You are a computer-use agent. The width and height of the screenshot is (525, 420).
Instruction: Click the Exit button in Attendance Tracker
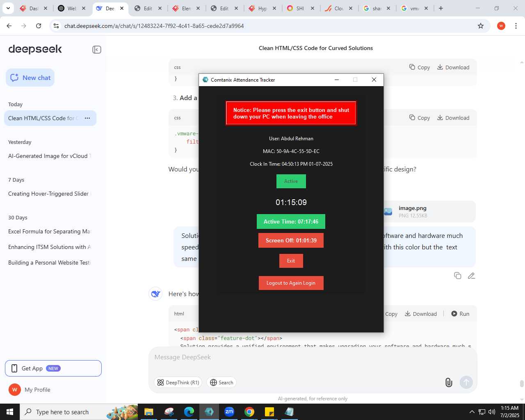click(x=291, y=261)
